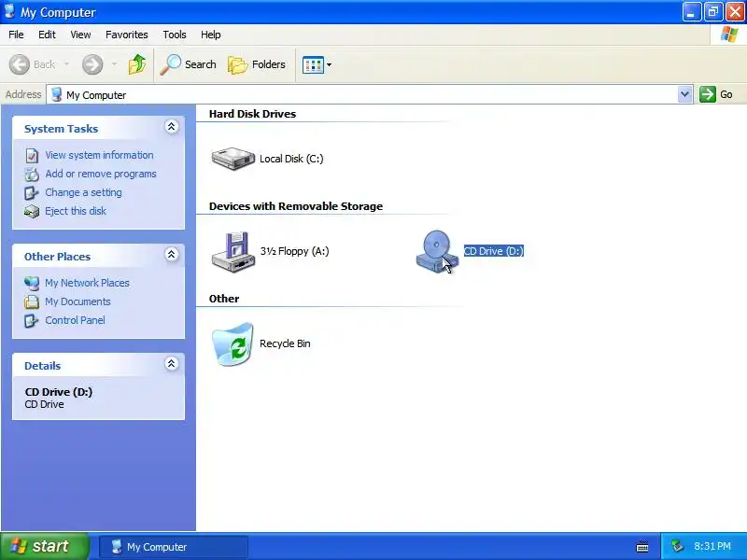Open Control Panel link

pyautogui.click(x=75, y=320)
